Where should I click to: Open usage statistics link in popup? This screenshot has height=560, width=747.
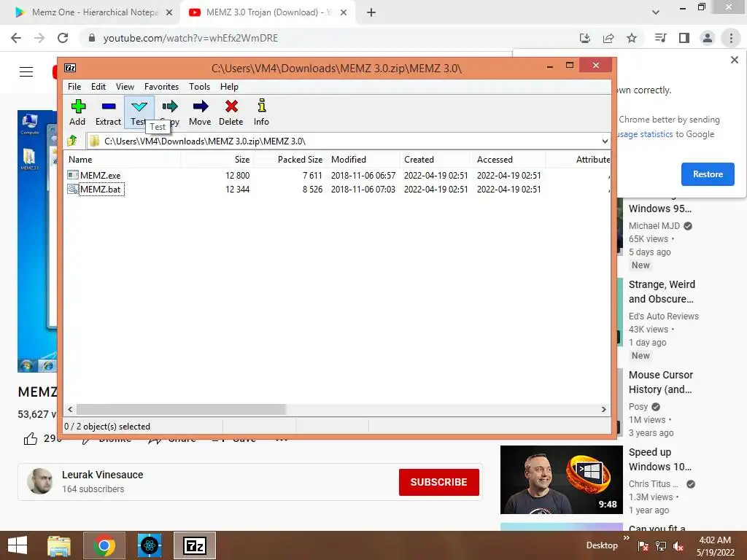[x=645, y=134]
